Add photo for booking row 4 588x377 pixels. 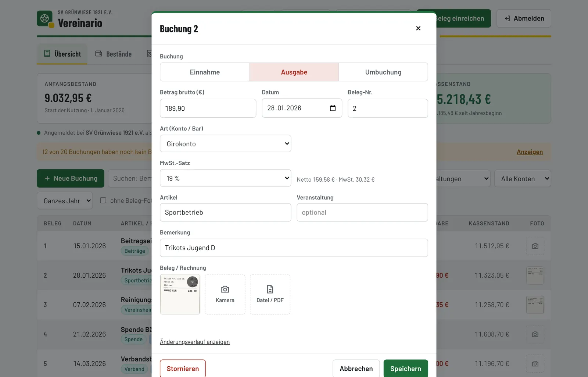[x=535, y=334]
